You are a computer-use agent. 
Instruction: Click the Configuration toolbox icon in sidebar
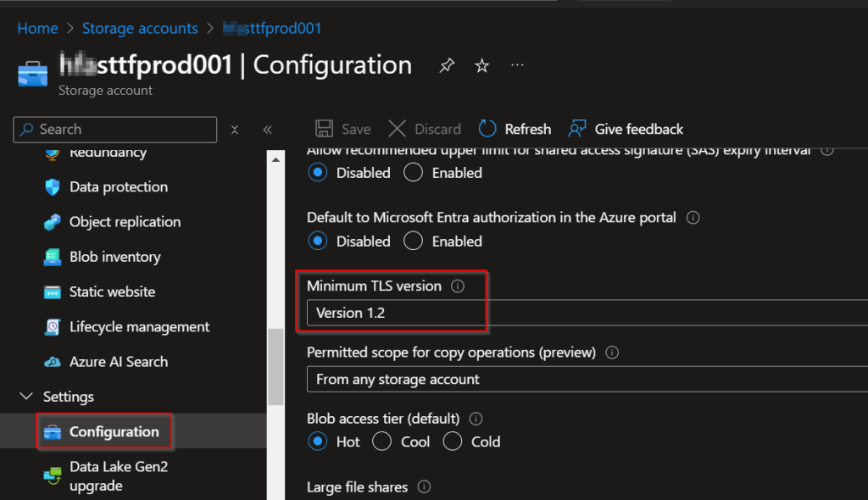(x=53, y=432)
